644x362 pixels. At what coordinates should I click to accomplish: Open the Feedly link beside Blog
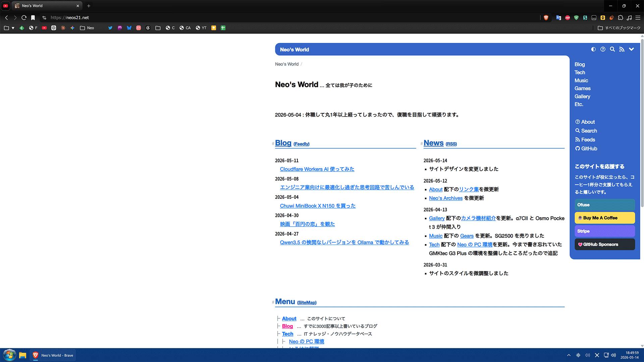tap(302, 144)
